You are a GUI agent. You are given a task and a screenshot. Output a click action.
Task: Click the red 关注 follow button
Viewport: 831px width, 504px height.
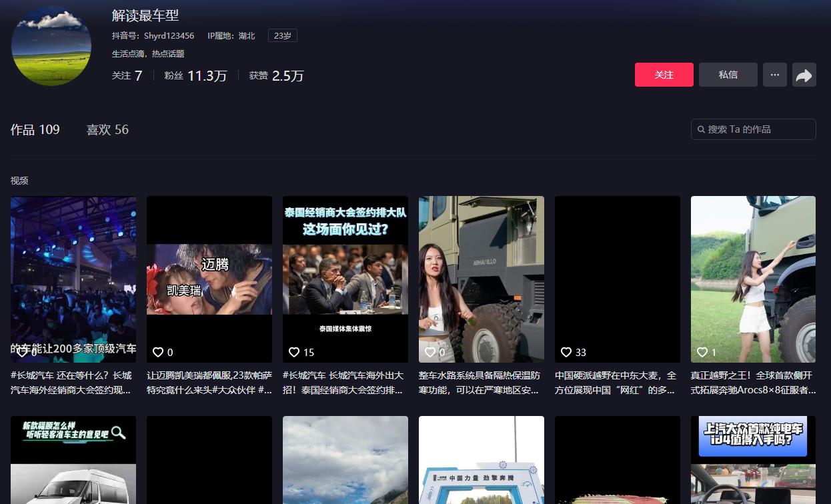[664, 75]
